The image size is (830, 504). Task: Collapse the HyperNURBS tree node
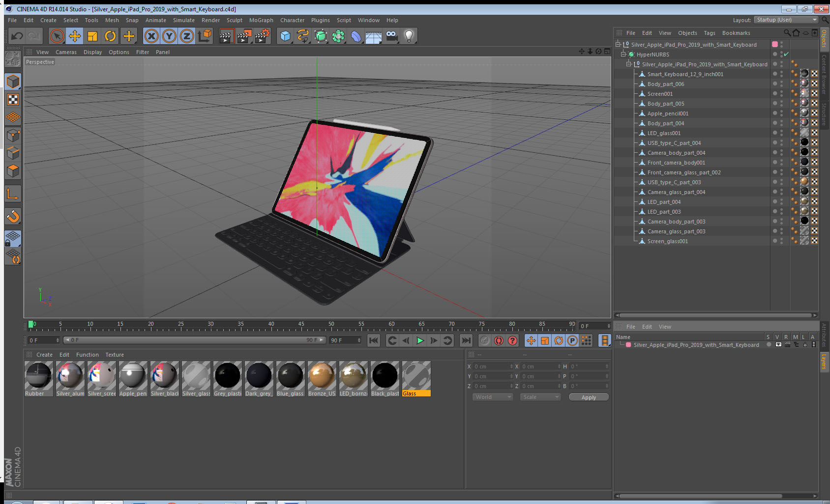(x=623, y=55)
